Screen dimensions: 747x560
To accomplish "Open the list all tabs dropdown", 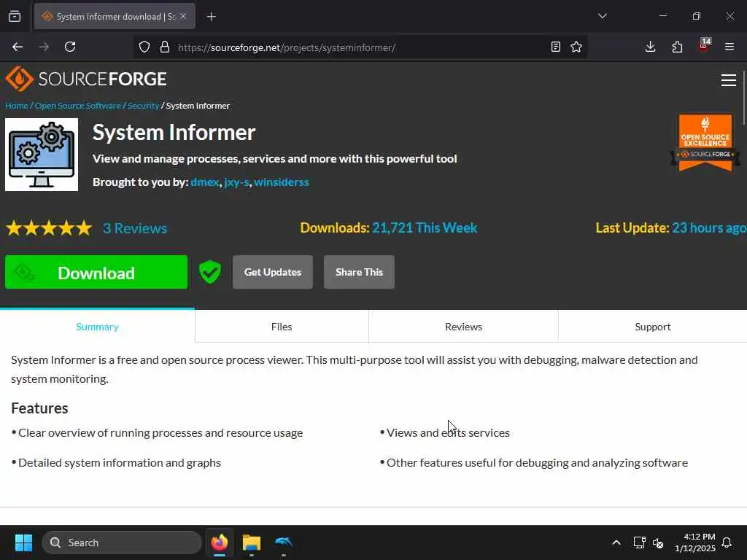I will [x=602, y=16].
